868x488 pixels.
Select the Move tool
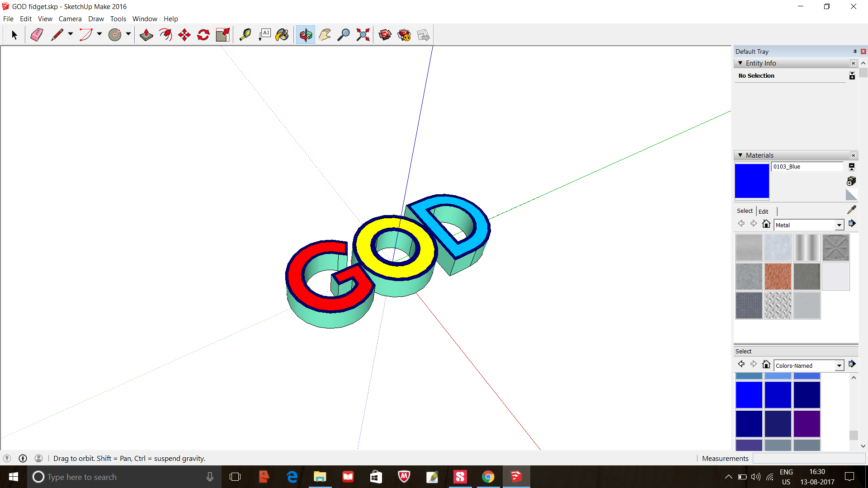[x=184, y=34]
